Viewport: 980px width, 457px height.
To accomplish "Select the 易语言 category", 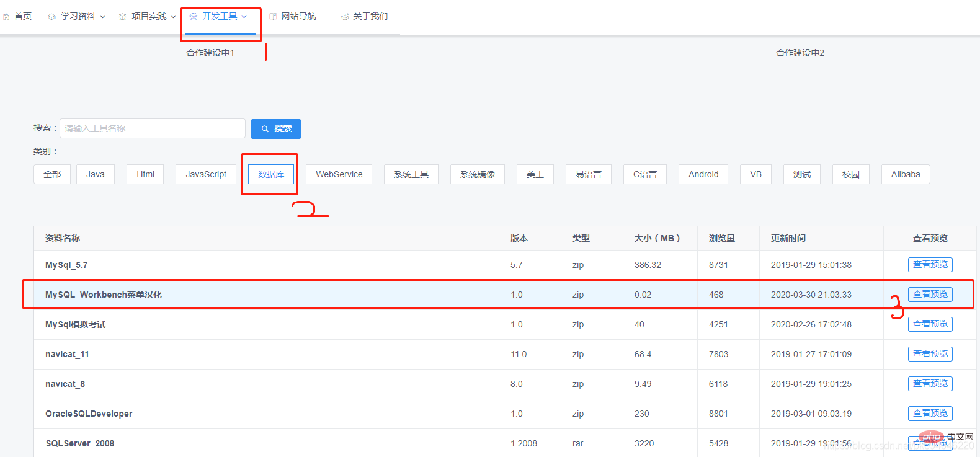I will 589,174.
